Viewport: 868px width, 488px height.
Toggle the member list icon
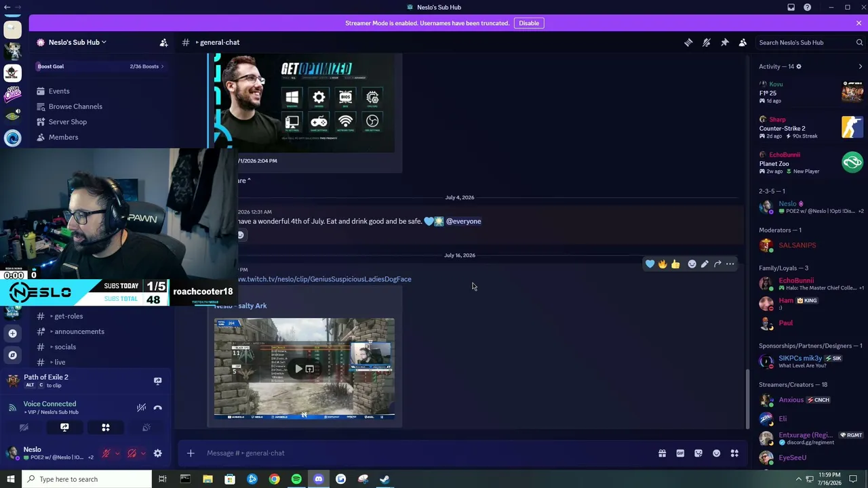(743, 42)
